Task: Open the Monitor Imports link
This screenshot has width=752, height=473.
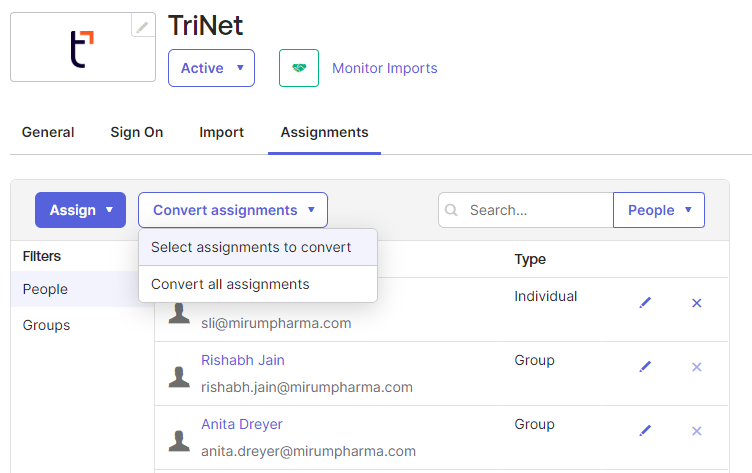Action: (x=385, y=68)
